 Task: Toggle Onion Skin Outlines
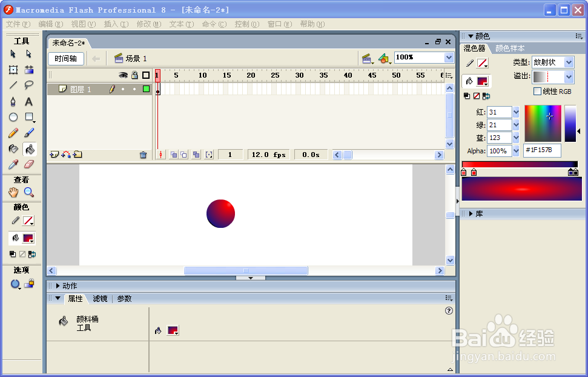point(183,155)
